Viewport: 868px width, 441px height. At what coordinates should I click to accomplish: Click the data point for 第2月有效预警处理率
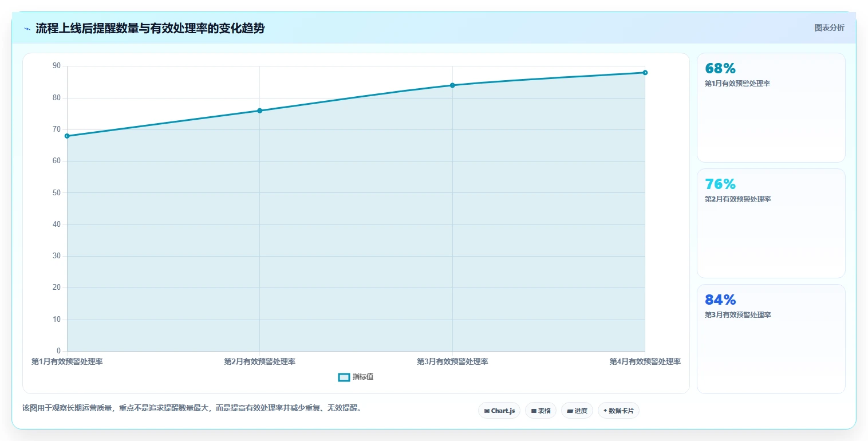tap(259, 111)
